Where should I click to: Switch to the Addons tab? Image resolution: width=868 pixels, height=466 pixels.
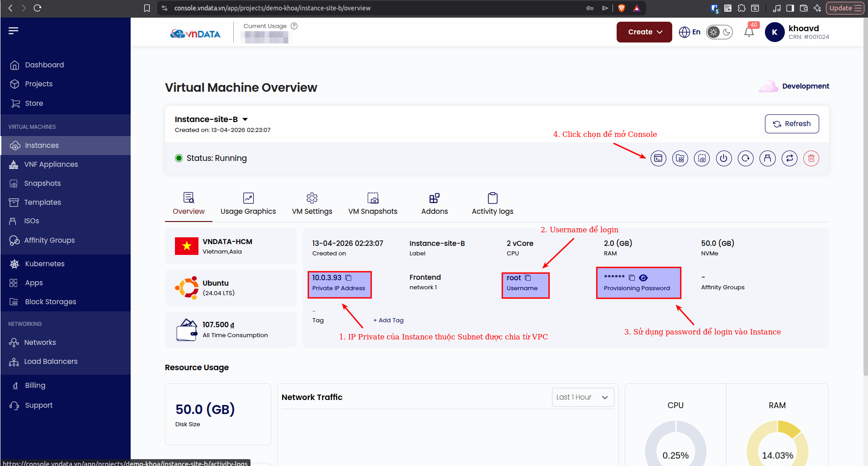434,204
